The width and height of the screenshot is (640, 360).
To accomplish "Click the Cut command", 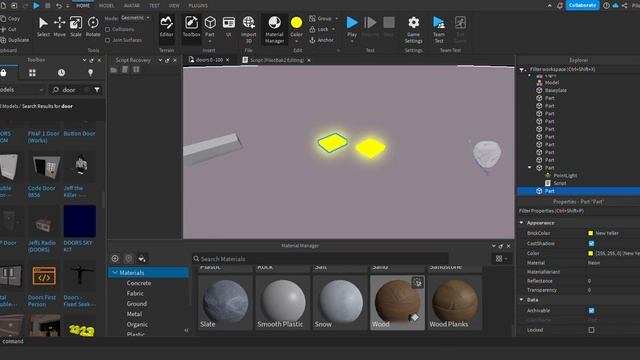I will (x=9, y=29).
